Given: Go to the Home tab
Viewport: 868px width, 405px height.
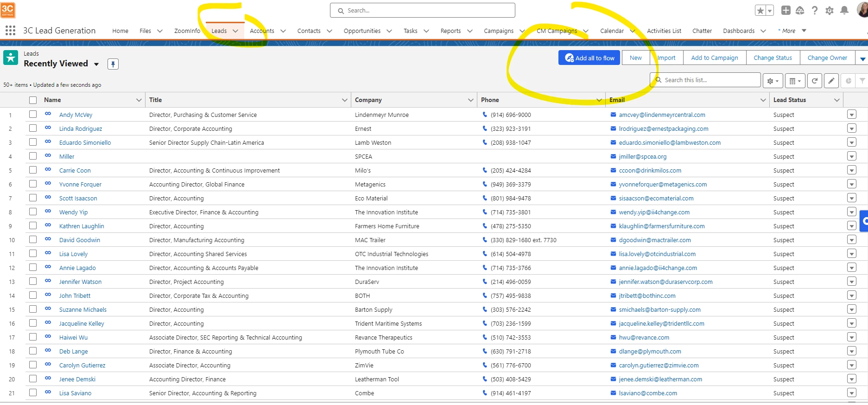Looking at the screenshot, I should (x=120, y=31).
